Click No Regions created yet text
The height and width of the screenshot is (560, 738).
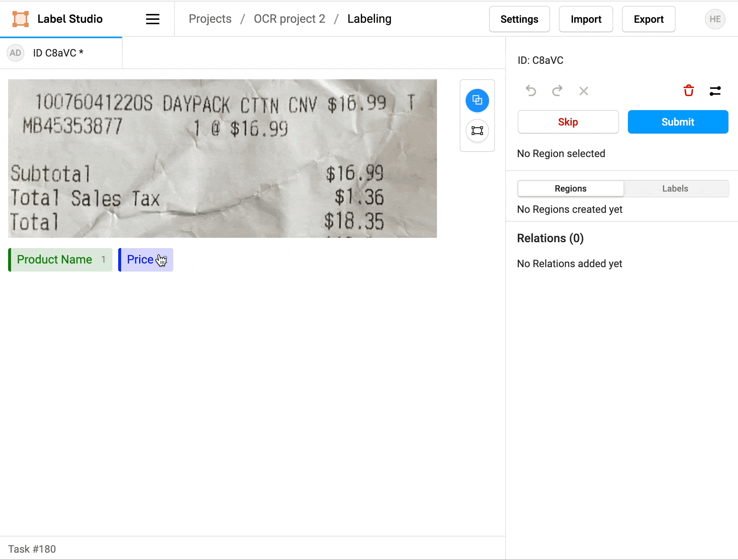(570, 209)
